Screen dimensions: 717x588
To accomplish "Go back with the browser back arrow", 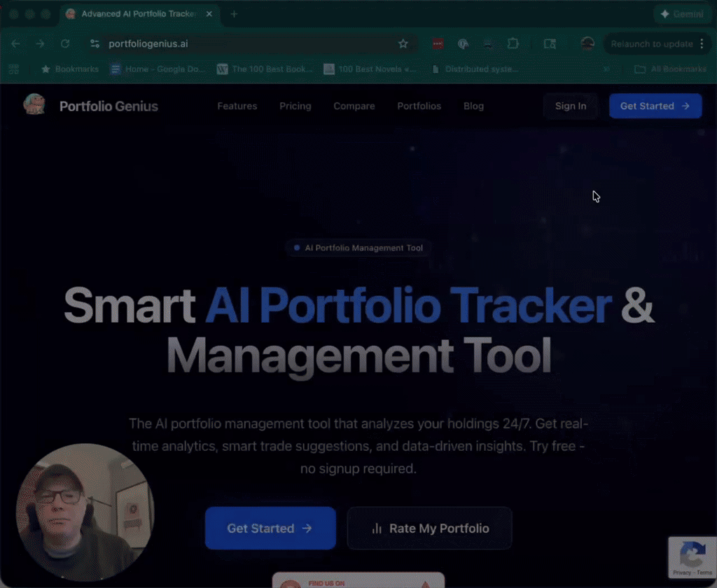I will point(15,43).
